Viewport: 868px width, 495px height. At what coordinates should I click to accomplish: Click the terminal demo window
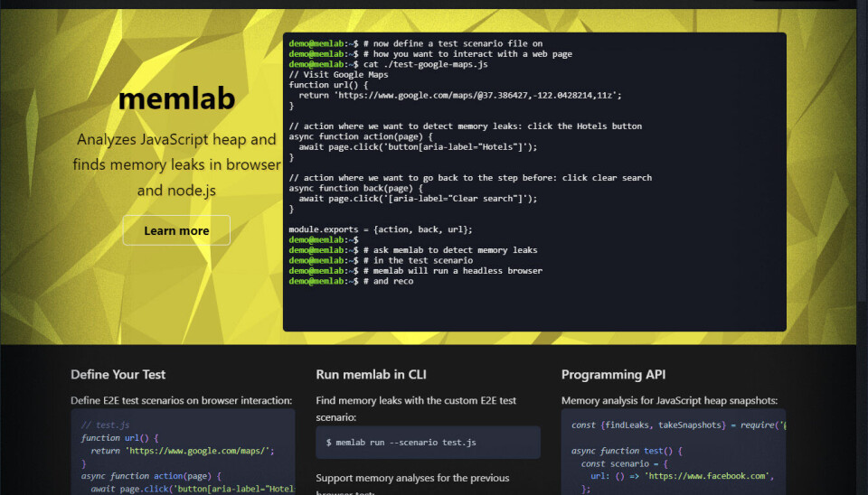point(534,182)
